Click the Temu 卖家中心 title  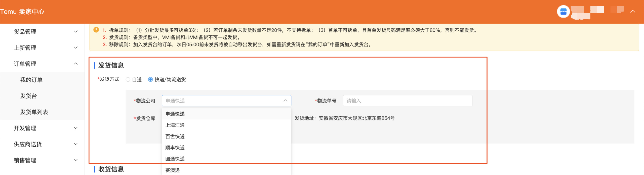tap(22, 12)
